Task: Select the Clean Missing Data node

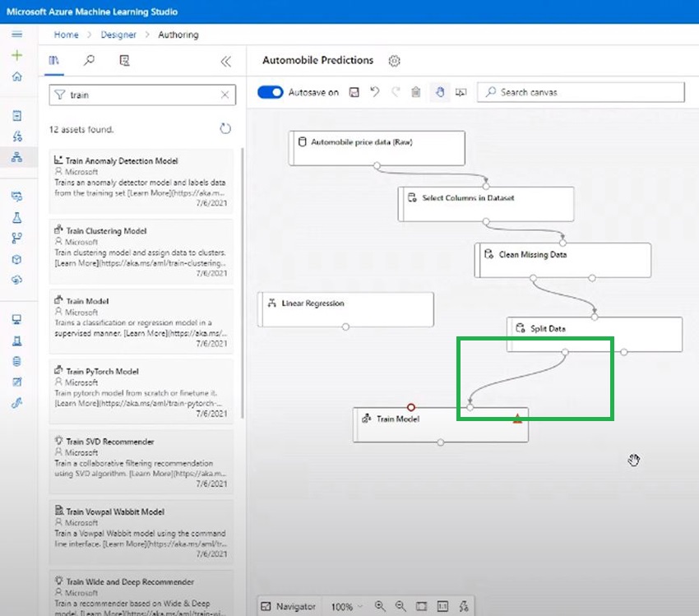Action: 562,261
